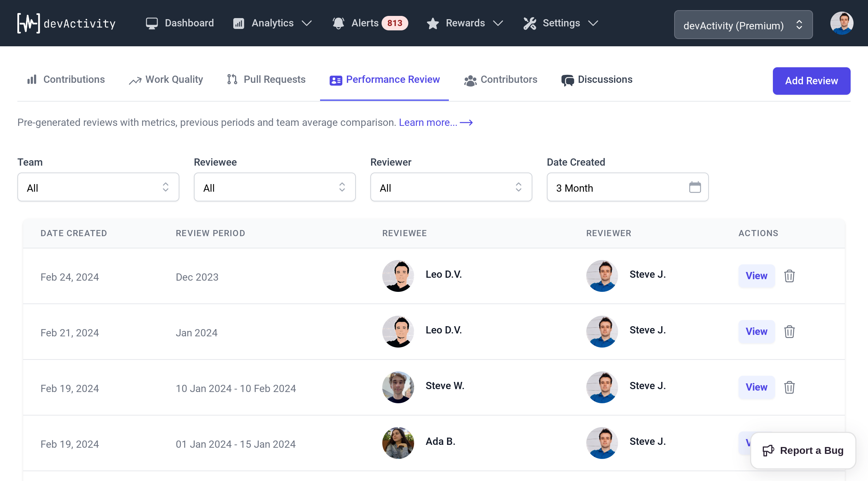Screen dimensions: 868x481
Task: Switch to the Work Quality tab
Action: pos(173,79)
